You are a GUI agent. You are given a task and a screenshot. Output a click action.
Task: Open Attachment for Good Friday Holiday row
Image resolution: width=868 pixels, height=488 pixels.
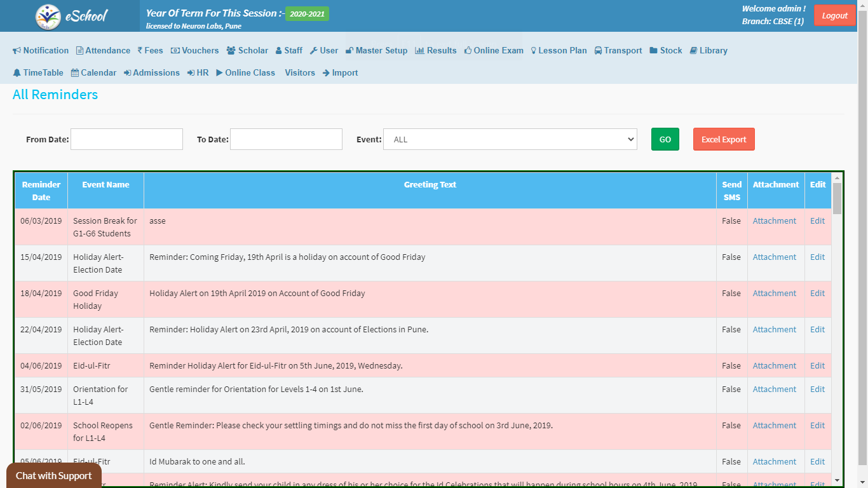pyautogui.click(x=774, y=294)
